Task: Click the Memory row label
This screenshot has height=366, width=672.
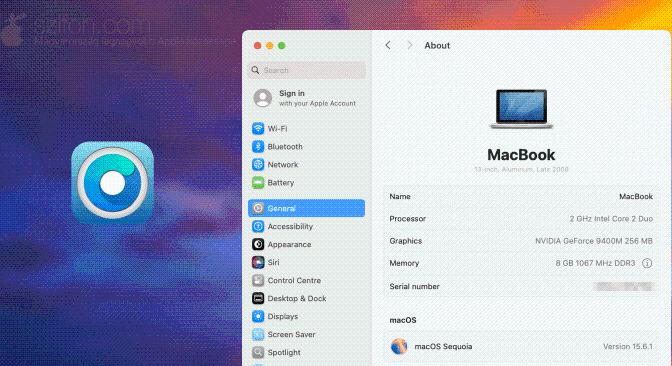Action: click(404, 263)
